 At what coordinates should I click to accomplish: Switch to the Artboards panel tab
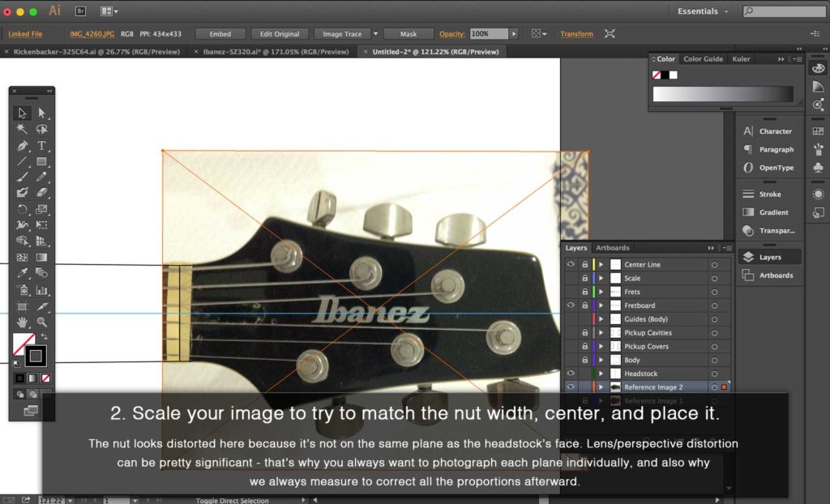pos(612,248)
